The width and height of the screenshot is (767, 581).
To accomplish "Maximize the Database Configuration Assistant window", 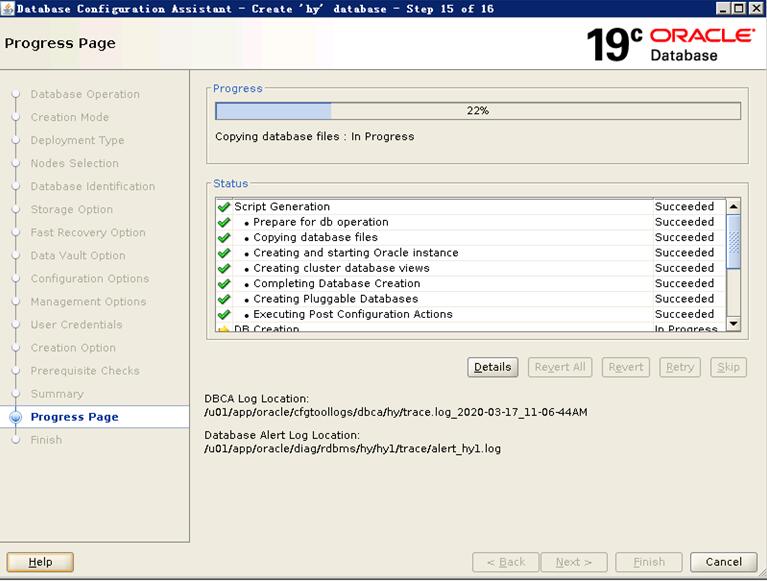I will [740, 8].
